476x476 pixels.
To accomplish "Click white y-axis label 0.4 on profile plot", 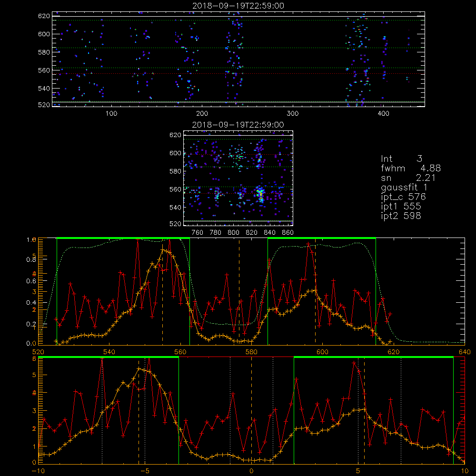I will (31, 303).
